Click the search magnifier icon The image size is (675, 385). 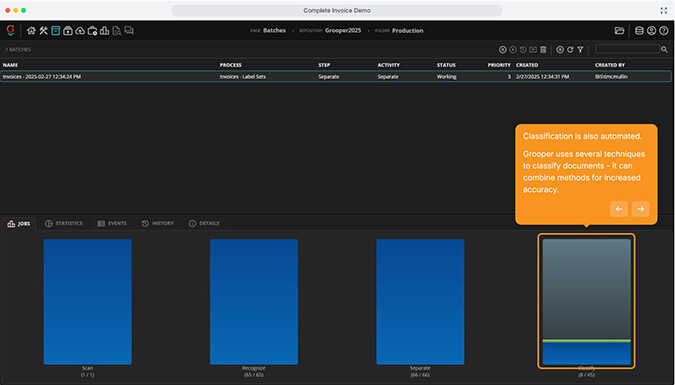pos(664,50)
